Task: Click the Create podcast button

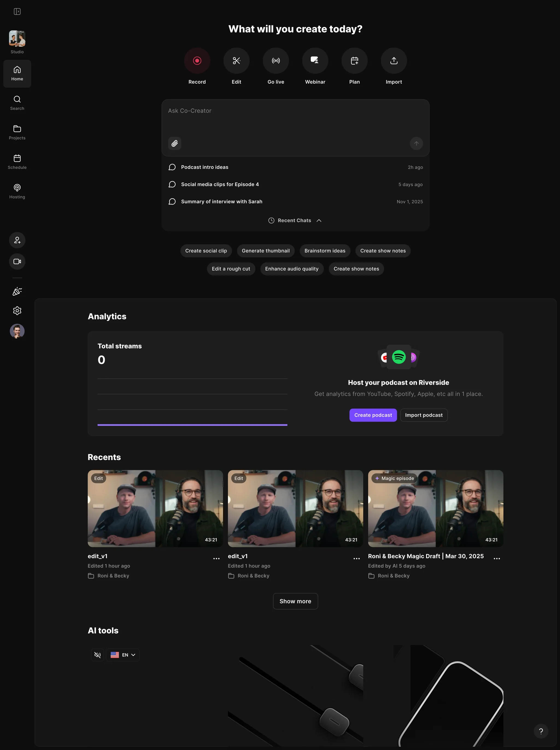Action: pyautogui.click(x=373, y=415)
